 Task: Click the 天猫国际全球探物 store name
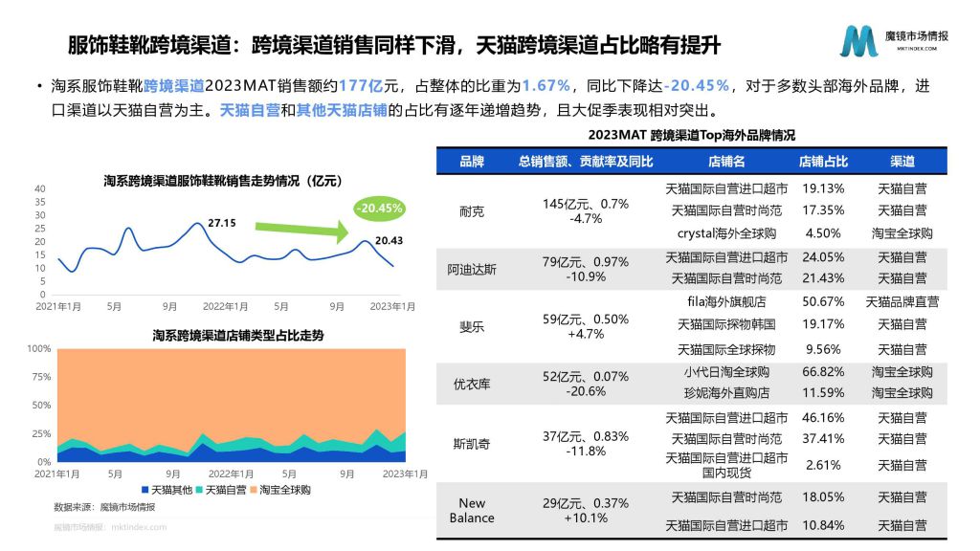point(726,350)
